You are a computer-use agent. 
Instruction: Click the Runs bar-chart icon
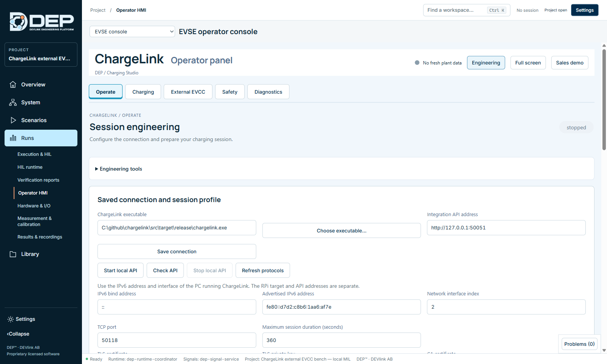[x=13, y=138]
